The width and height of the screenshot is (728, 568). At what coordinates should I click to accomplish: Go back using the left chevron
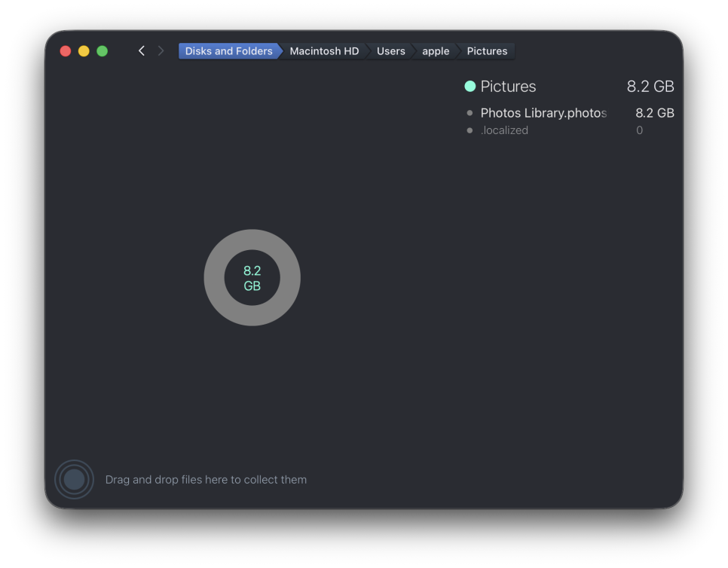click(x=142, y=51)
